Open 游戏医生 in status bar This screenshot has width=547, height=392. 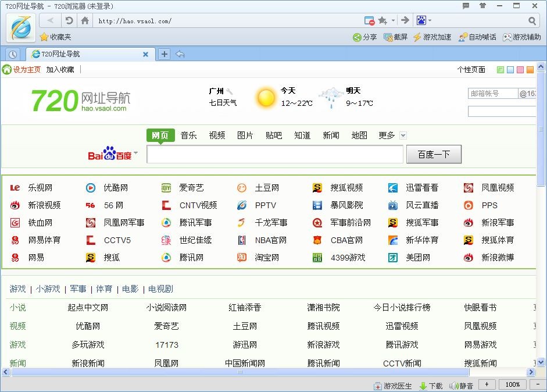tap(393, 386)
